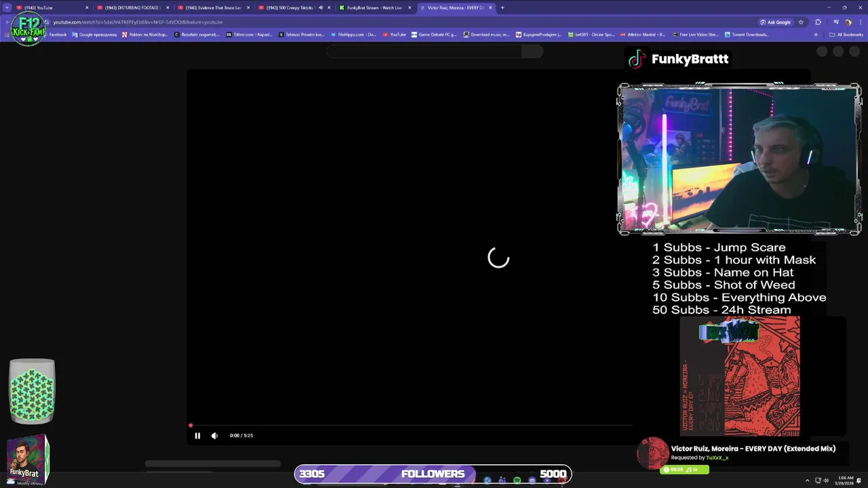Mute the YouTube player volume
The height and width of the screenshot is (488, 868).
pyautogui.click(x=214, y=436)
